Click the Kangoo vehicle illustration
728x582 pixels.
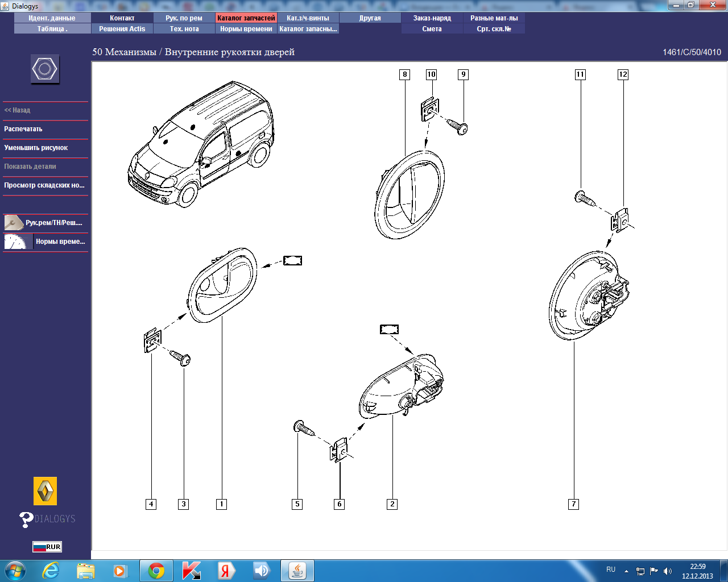tap(201, 144)
